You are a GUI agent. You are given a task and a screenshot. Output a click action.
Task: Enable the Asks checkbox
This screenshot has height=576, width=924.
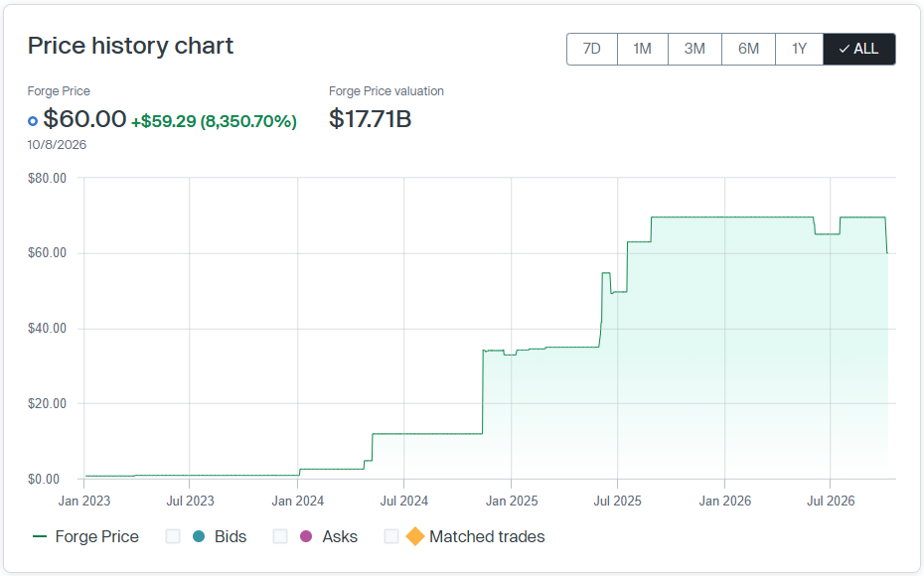280,536
